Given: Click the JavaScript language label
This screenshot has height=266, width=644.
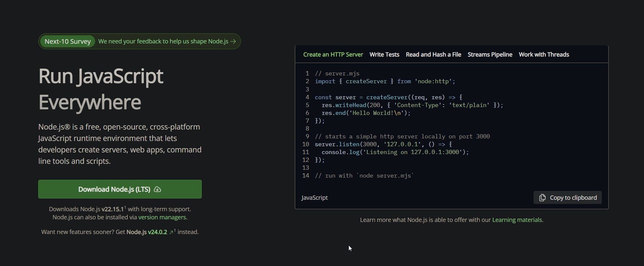Looking at the screenshot, I should (x=314, y=198).
